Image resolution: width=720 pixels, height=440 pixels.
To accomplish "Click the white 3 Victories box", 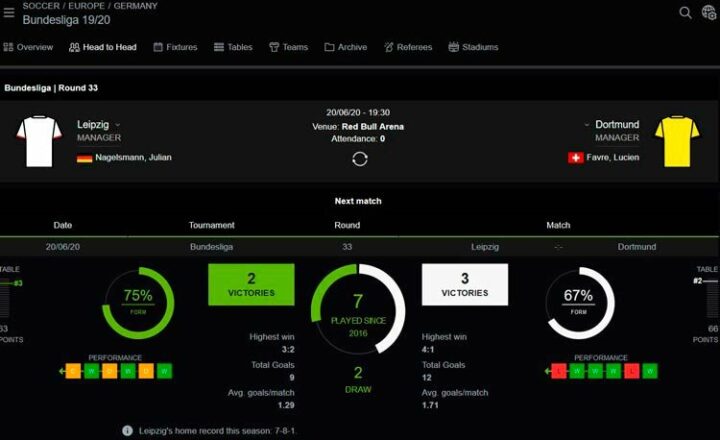I will pos(465,284).
